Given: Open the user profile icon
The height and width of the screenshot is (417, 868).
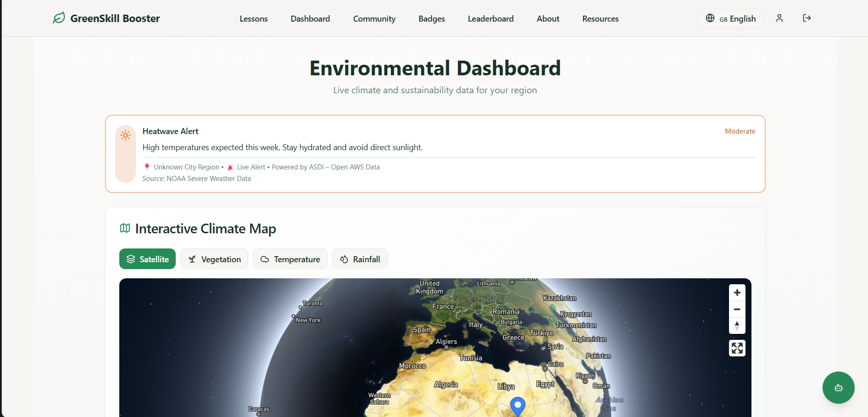Looking at the screenshot, I should pyautogui.click(x=779, y=18).
